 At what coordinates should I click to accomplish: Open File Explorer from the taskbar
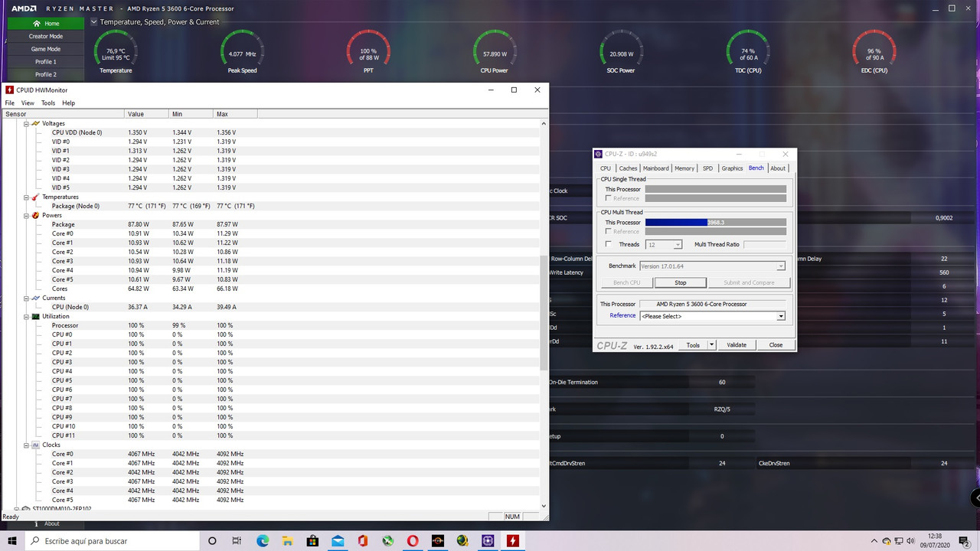(287, 541)
